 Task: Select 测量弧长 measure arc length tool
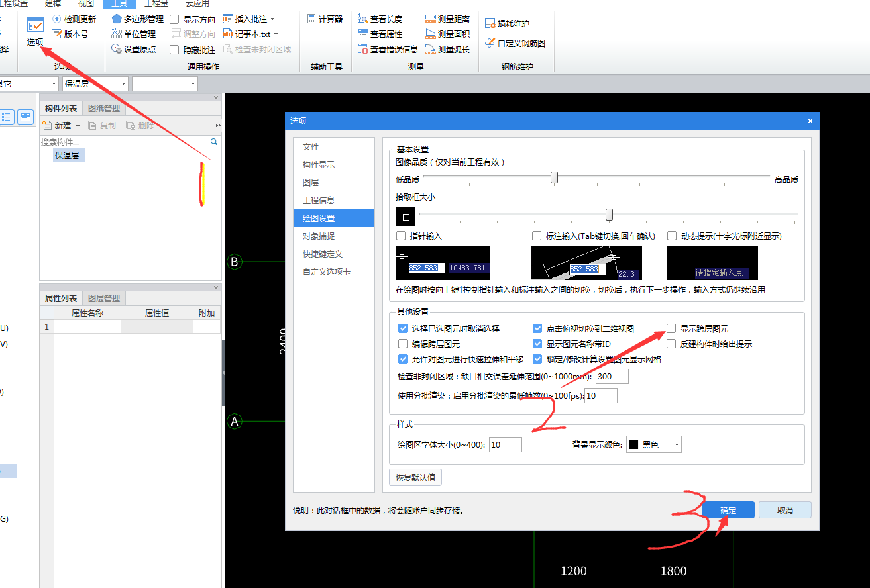[x=447, y=49]
